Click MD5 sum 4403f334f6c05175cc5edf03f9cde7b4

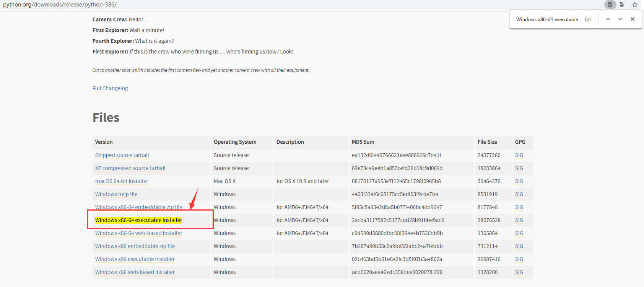point(395,194)
